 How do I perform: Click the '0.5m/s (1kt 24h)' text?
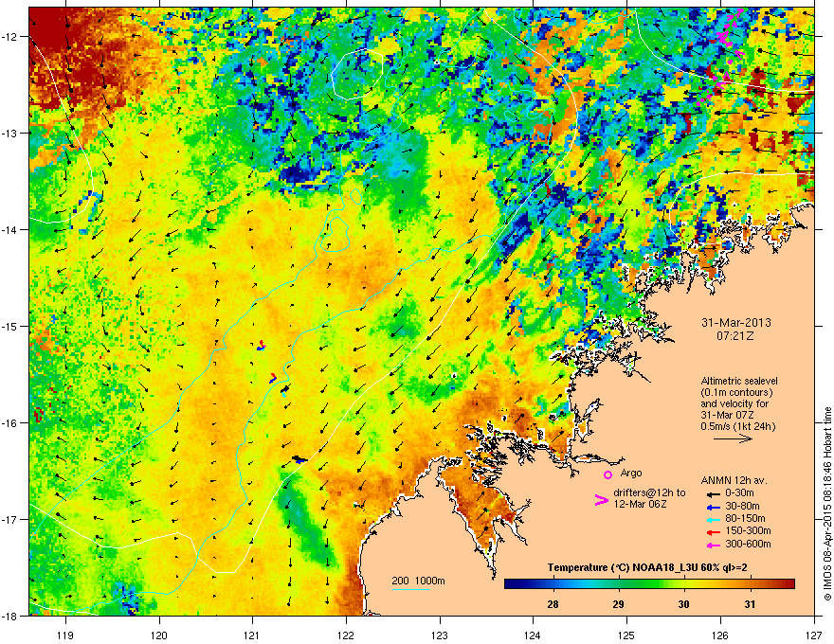tap(738, 426)
